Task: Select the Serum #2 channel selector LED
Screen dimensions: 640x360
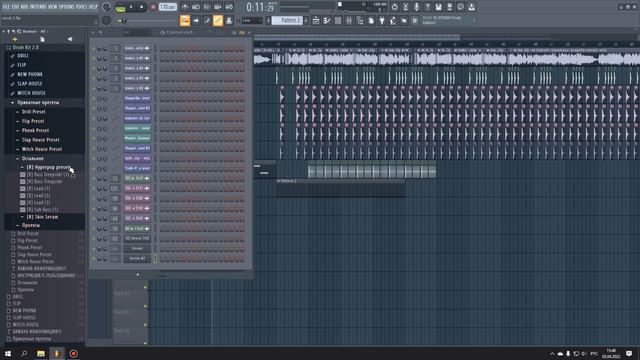Action: click(x=155, y=258)
